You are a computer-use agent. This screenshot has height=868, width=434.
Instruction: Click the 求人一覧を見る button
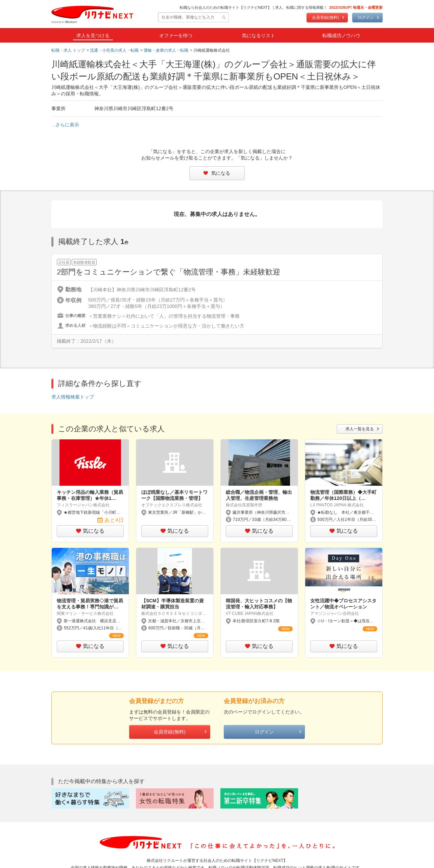pyautogui.click(x=360, y=429)
